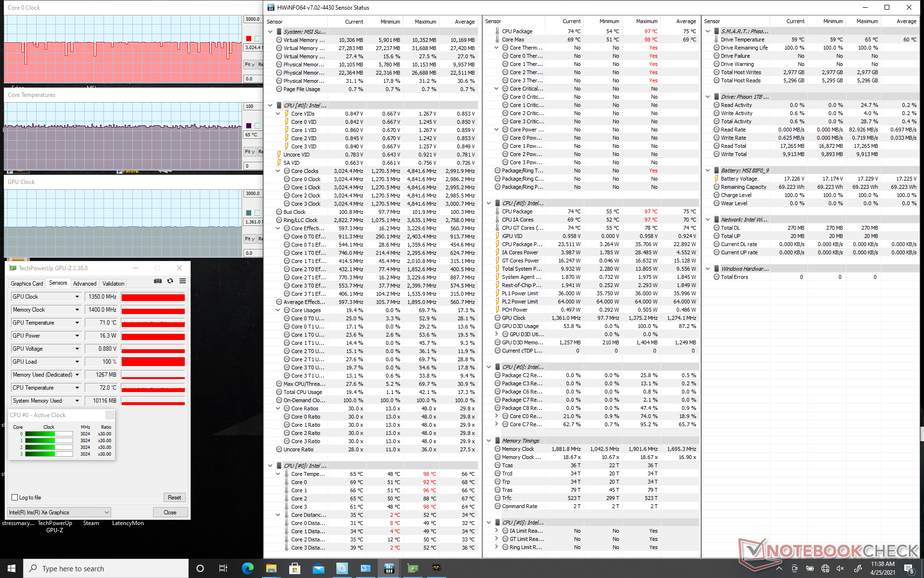Enable Log to file checkbox
Viewport: 924px width, 578px height.
[14, 498]
